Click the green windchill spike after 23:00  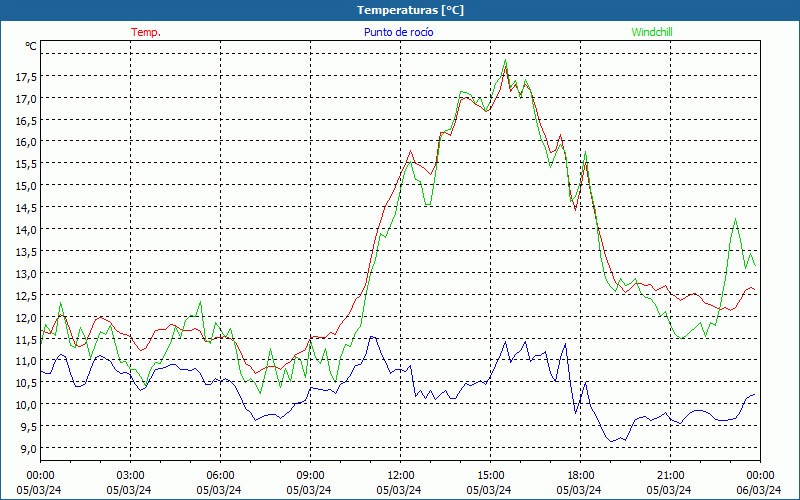[735, 219]
